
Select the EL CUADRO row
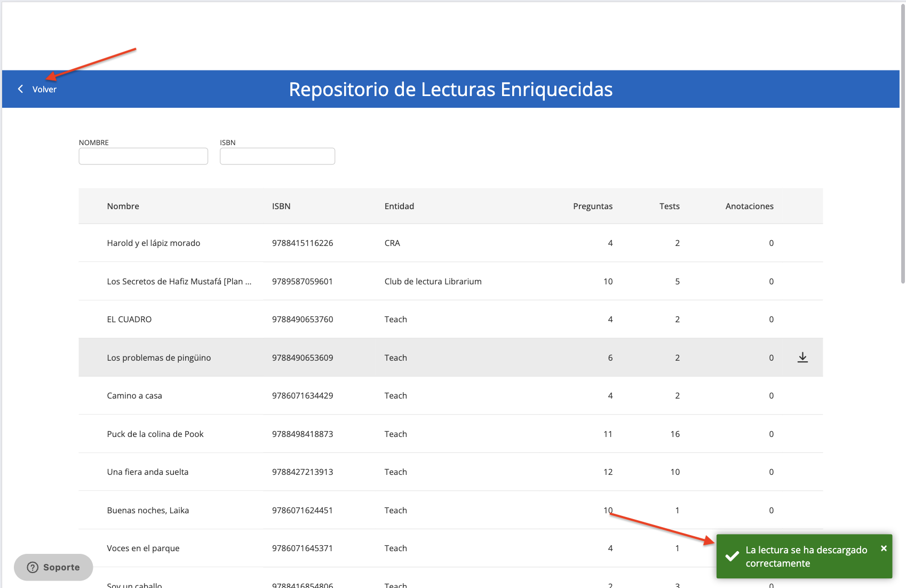click(451, 319)
